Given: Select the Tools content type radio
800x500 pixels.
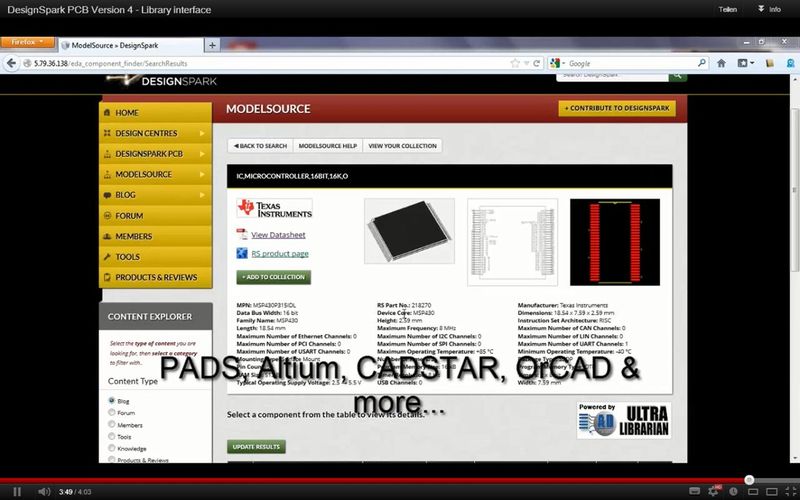Looking at the screenshot, I should 112,436.
